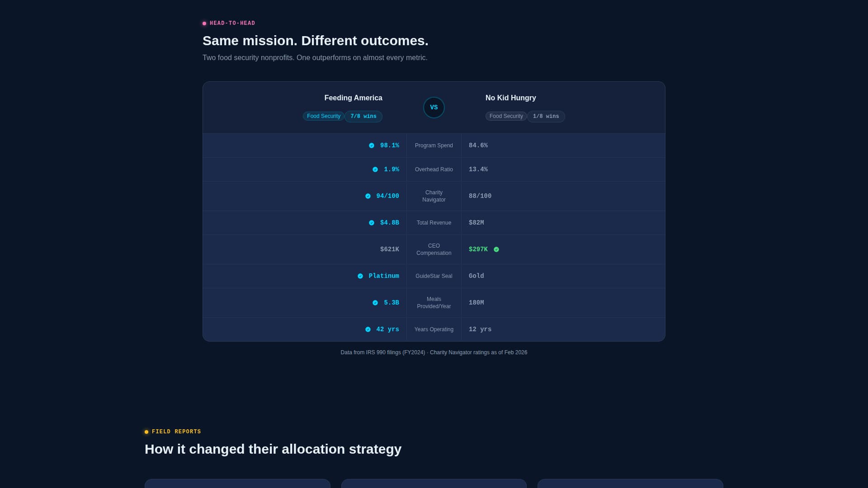
Task: Click checkmark icon next to $4.8B revenue
Action: (x=372, y=223)
